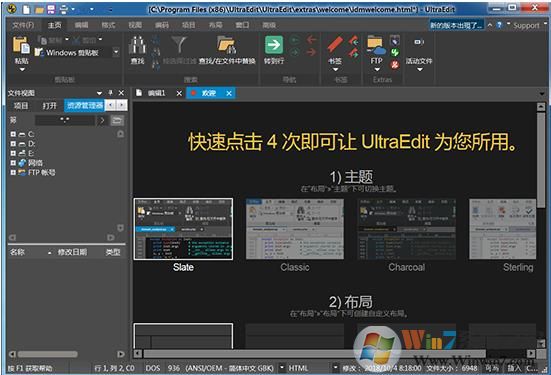
Task: Click the Active Files (活动文件) icon
Action: click(x=419, y=42)
